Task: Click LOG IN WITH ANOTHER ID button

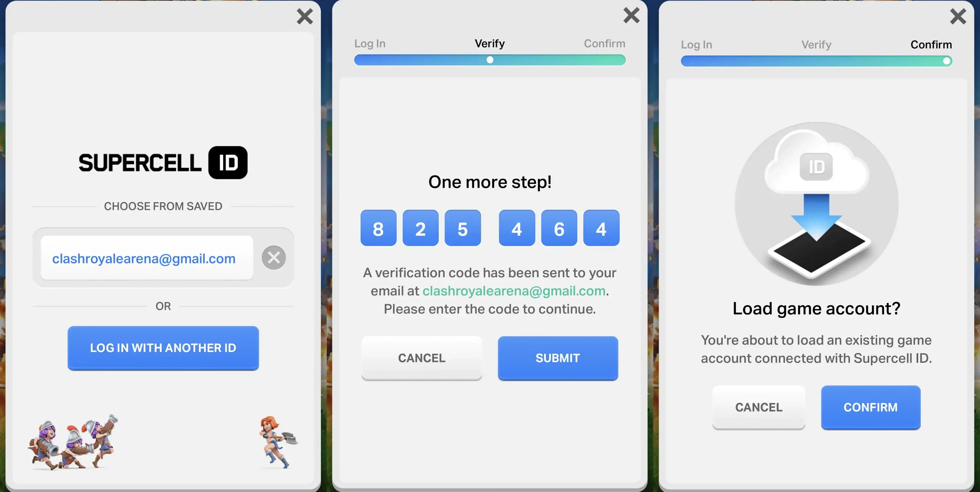Action: point(163,348)
